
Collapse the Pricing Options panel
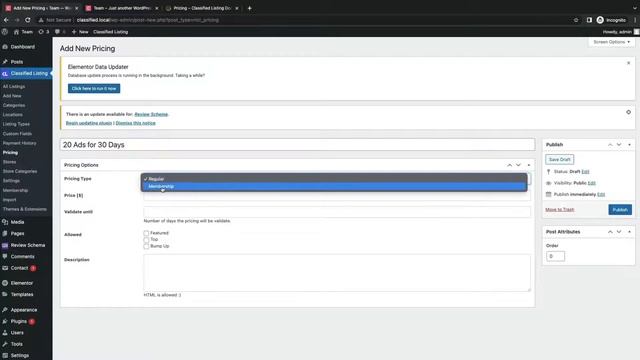(x=529, y=165)
